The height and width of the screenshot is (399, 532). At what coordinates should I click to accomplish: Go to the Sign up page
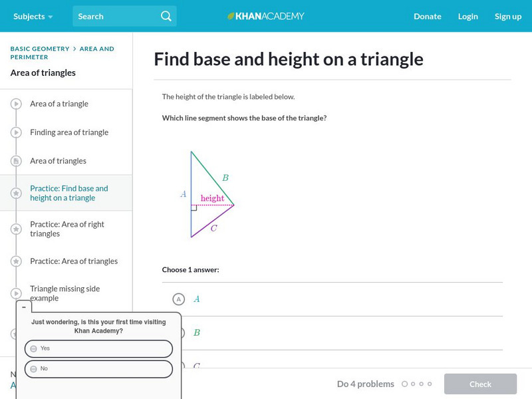pos(507,16)
